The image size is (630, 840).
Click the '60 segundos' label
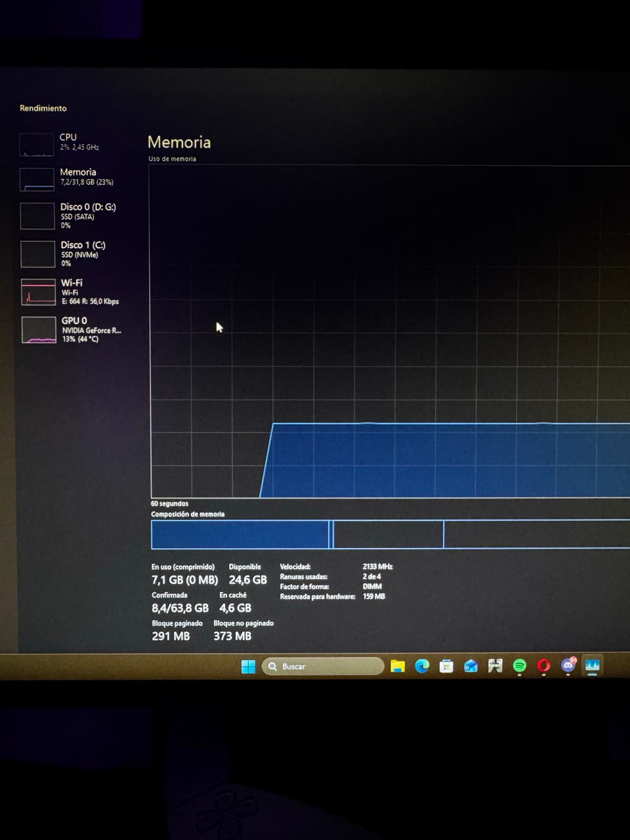(169, 504)
